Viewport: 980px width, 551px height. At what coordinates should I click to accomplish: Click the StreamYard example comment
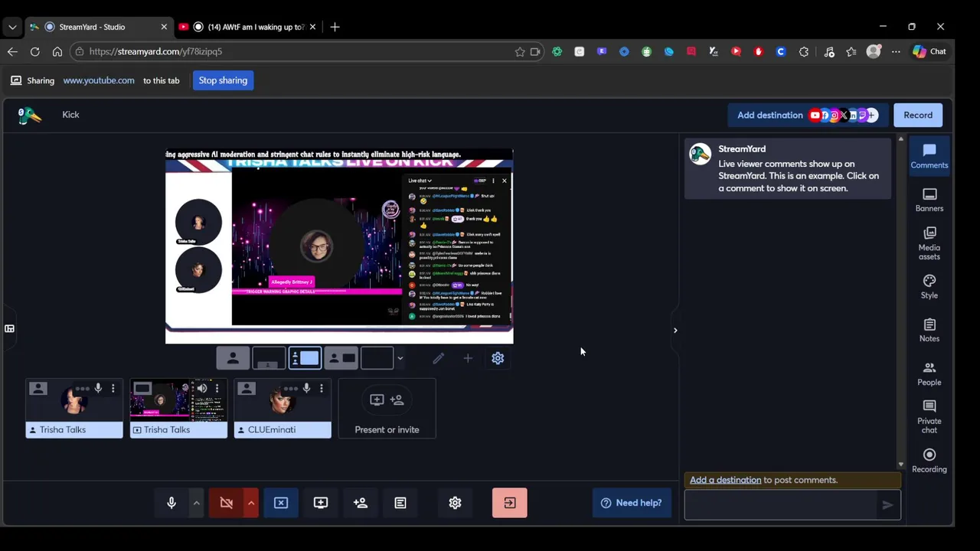click(788, 168)
